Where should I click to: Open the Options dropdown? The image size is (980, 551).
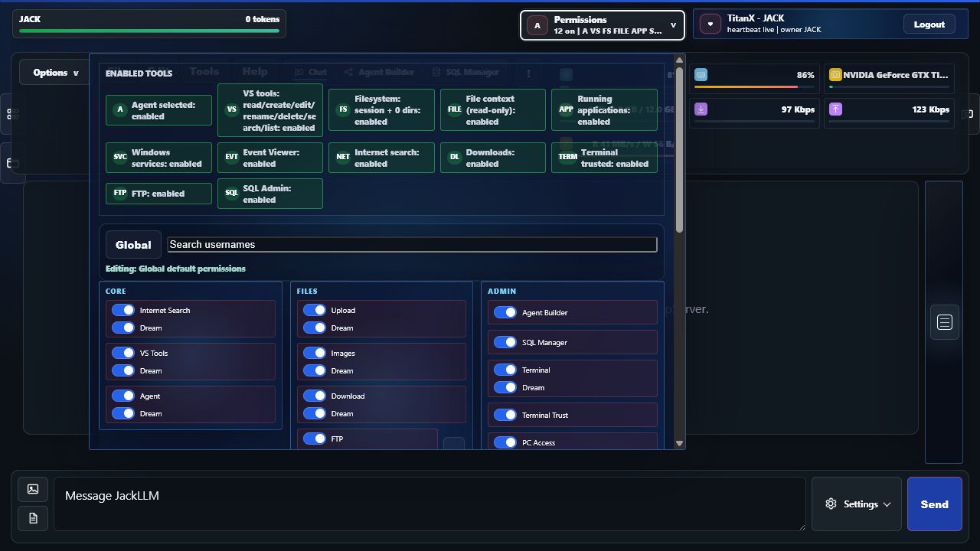(56, 73)
